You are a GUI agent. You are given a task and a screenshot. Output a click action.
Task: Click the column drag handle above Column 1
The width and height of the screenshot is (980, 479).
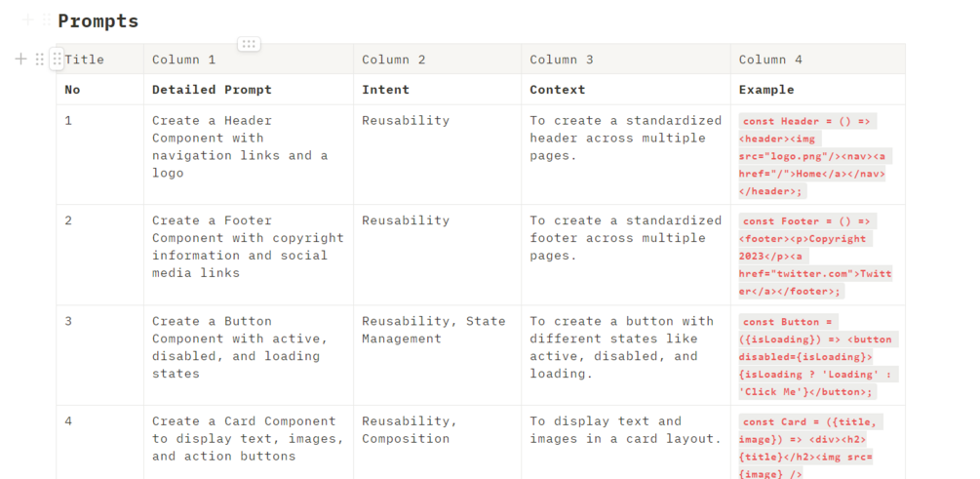click(x=249, y=44)
